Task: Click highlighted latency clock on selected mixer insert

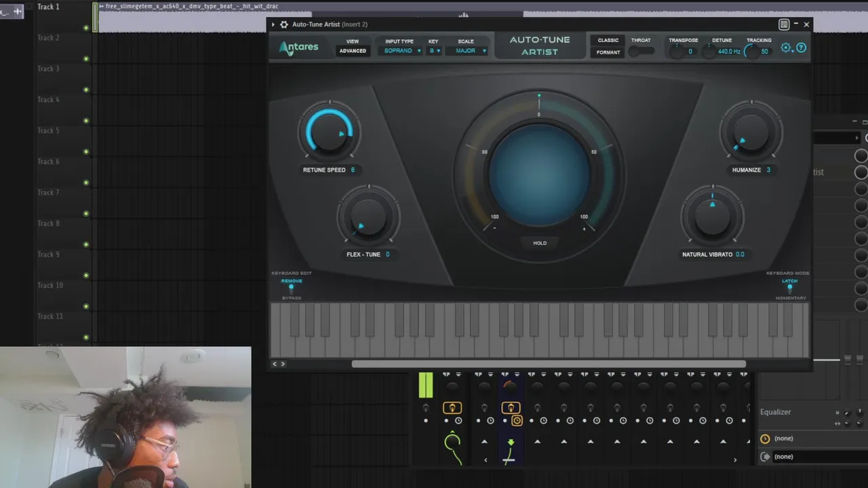Action: coord(517,421)
